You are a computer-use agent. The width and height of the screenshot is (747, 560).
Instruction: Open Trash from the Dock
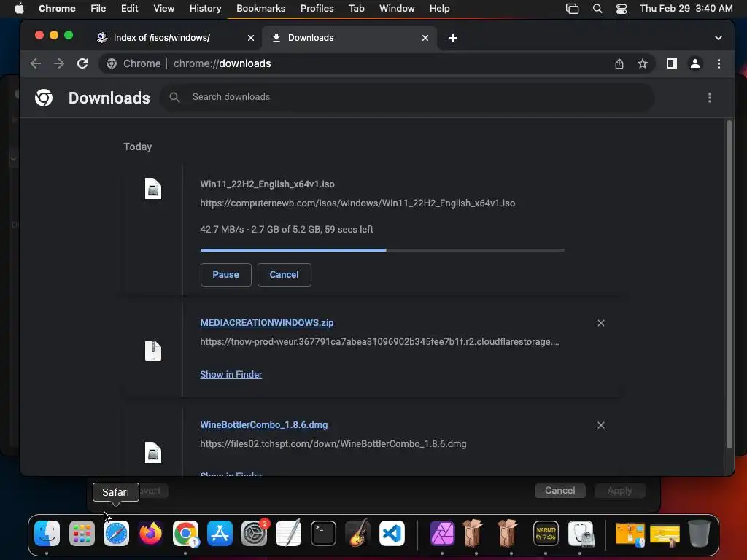click(x=699, y=533)
